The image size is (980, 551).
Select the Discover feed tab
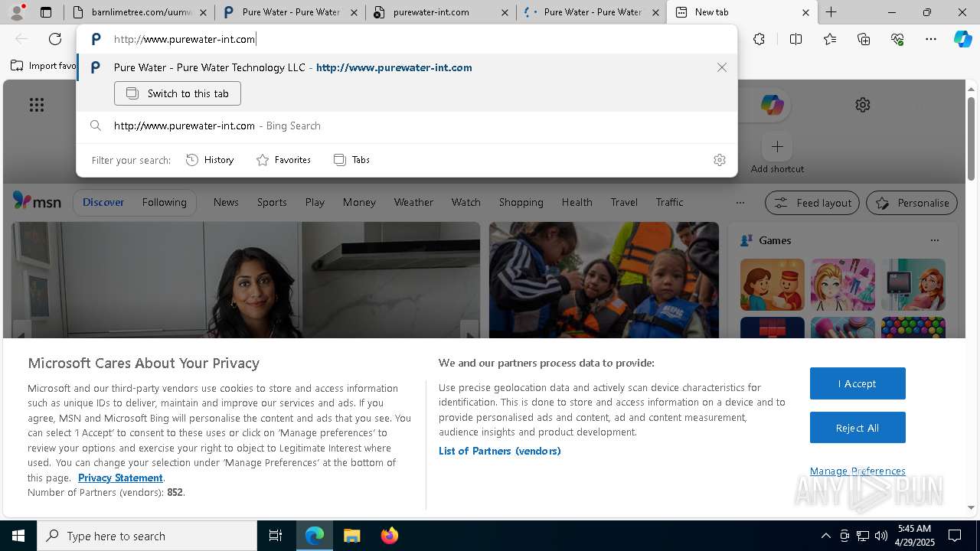pyautogui.click(x=103, y=202)
